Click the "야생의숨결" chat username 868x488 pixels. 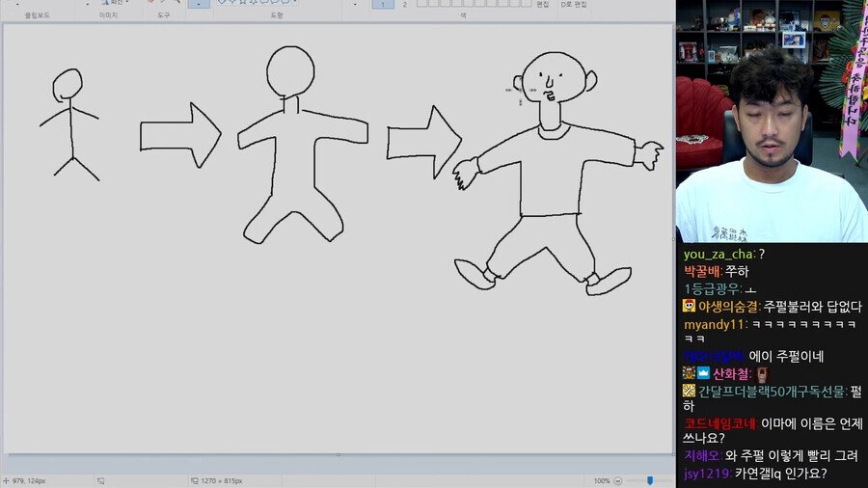[728, 306]
